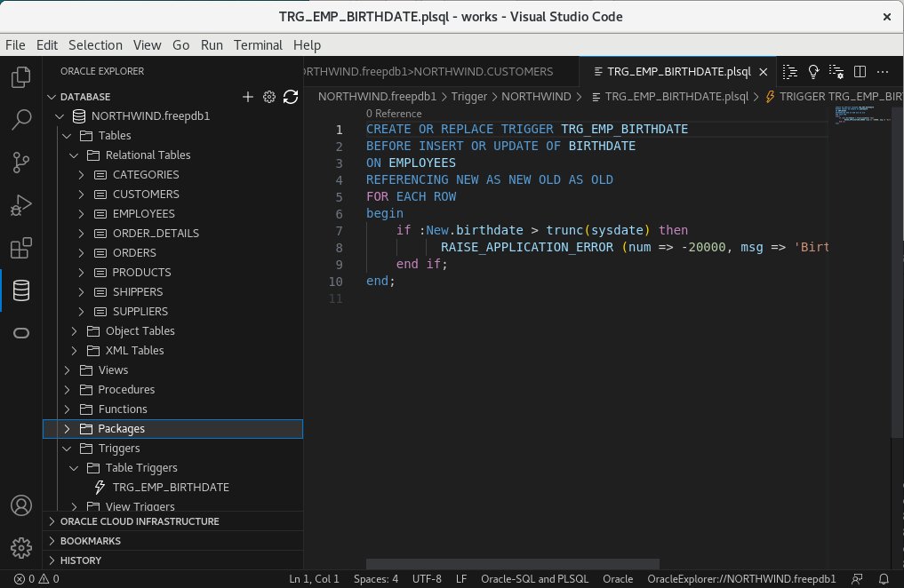
Task: Expand the Views folder
Action: point(67,370)
